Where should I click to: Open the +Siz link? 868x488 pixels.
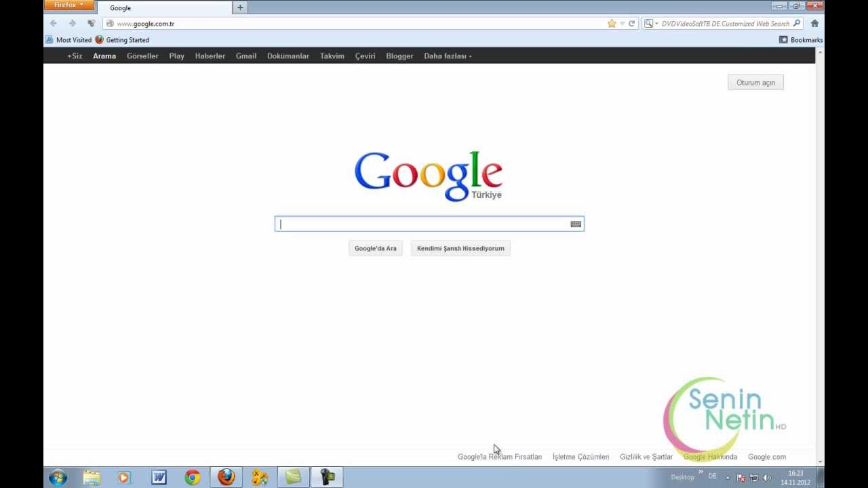pos(75,56)
